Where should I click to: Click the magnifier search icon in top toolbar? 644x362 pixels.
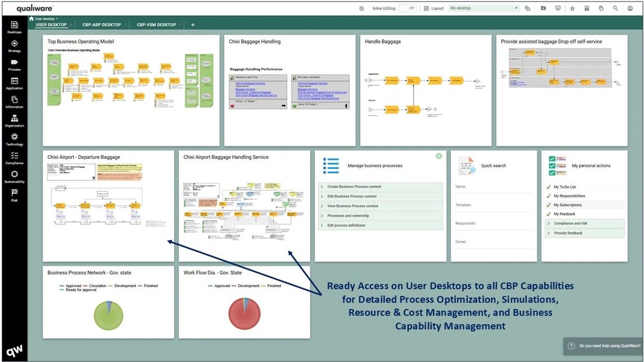[615, 8]
